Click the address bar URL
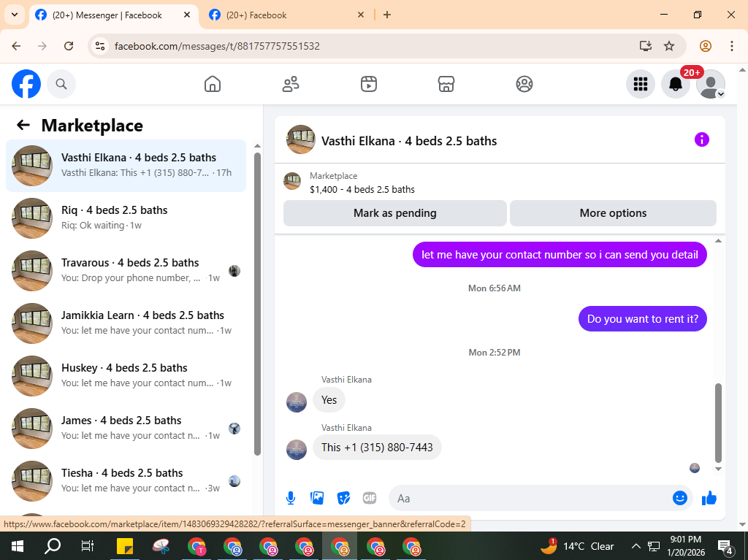Image resolution: width=748 pixels, height=560 pixels. coord(217,46)
